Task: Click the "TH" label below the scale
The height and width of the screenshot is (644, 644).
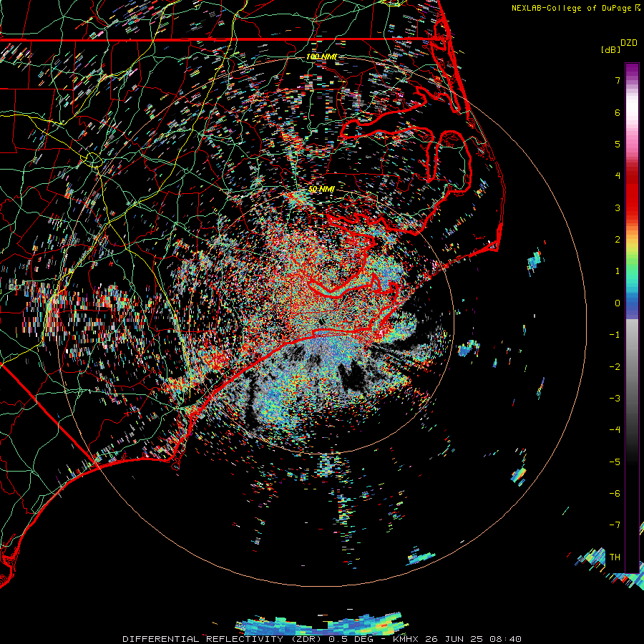Action: (x=615, y=557)
